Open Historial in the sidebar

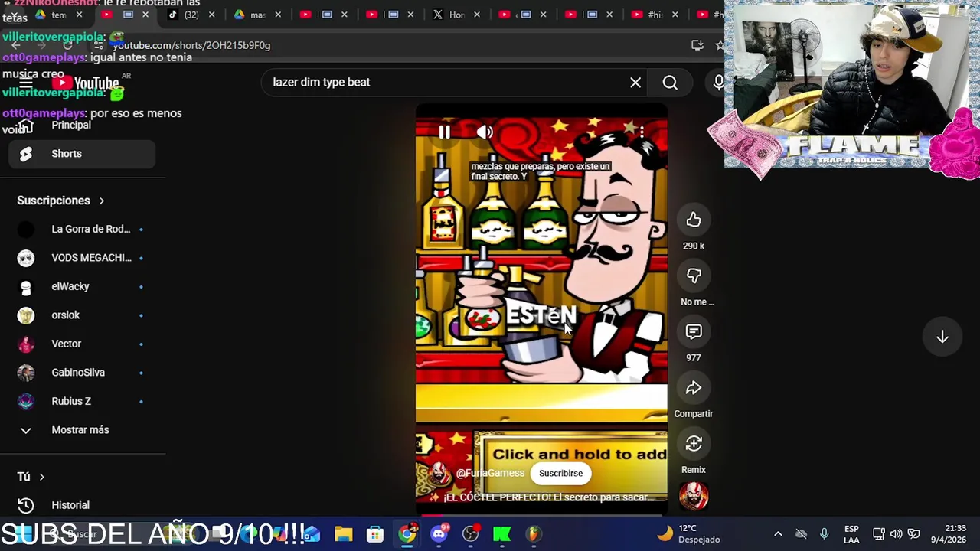82,505
